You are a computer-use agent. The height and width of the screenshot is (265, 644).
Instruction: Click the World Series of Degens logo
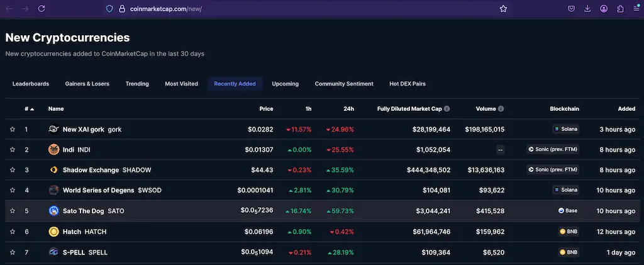tap(54, 190)
